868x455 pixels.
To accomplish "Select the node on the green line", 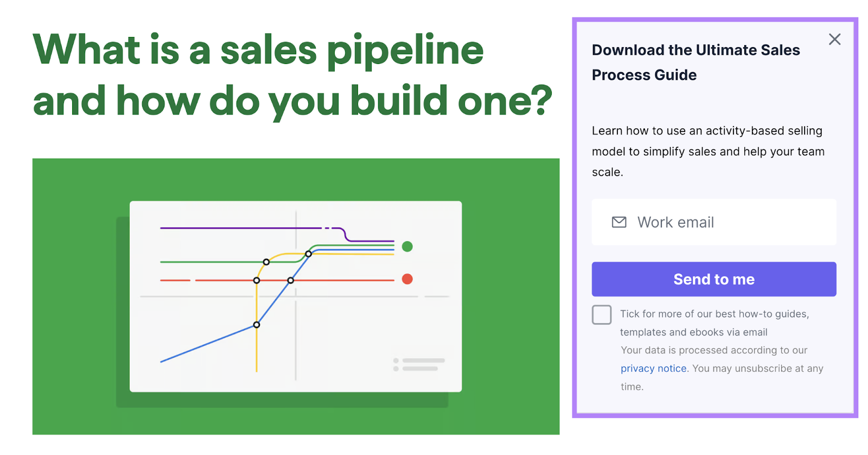I will [266, 262].
